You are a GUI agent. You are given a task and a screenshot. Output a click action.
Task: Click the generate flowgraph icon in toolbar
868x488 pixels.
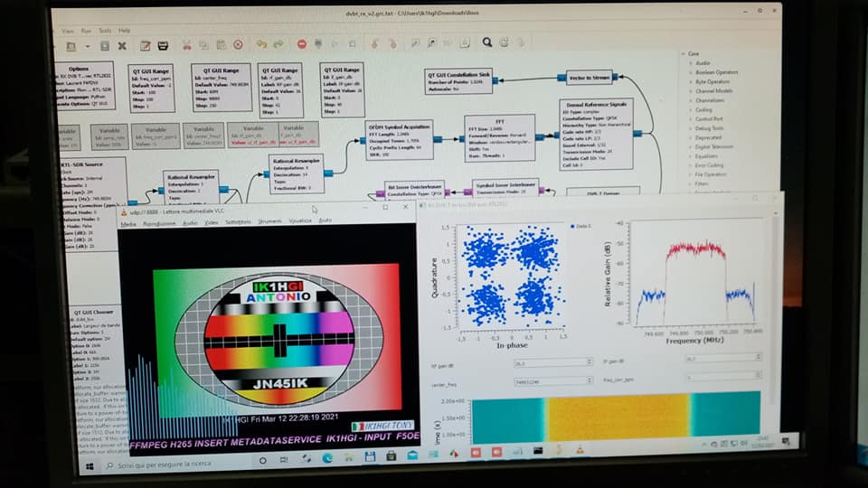(318, 43)
